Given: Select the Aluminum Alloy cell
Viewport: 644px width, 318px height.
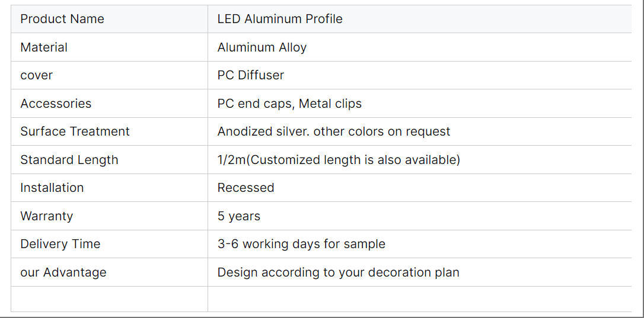Looking at the screenshot, I should point(419,47).
